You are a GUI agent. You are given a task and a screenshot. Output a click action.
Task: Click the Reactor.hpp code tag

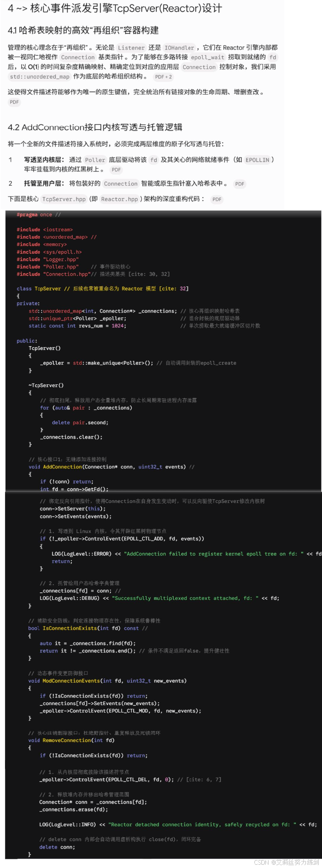(120, 199)
